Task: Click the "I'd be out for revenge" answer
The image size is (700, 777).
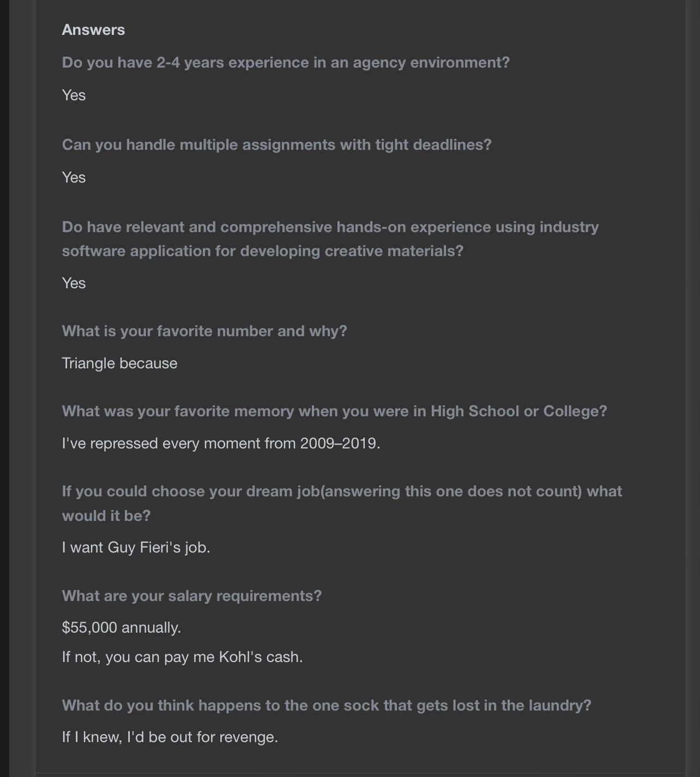Action: pyautogui.click(x=170, y=737)
